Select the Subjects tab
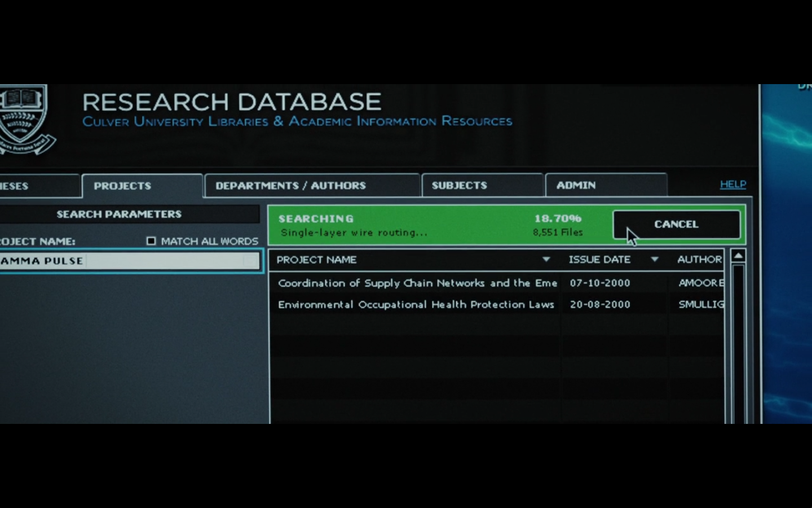The height and width of the screenshot is (508, 812). (x=459, y=186)
